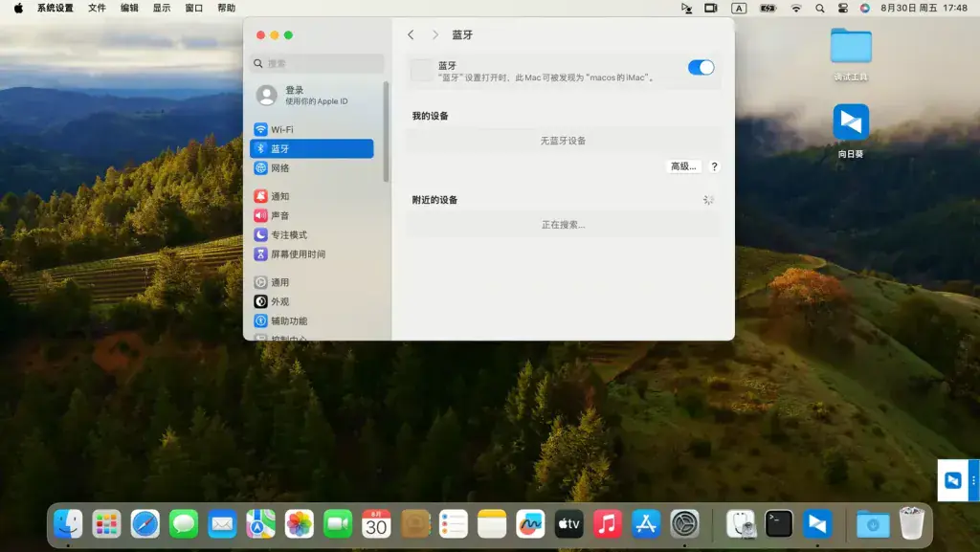Image resolution: width=980 pixels, height=552 pixels.
Task: Open 专注模式 focus settings
Action: (312, 234)
